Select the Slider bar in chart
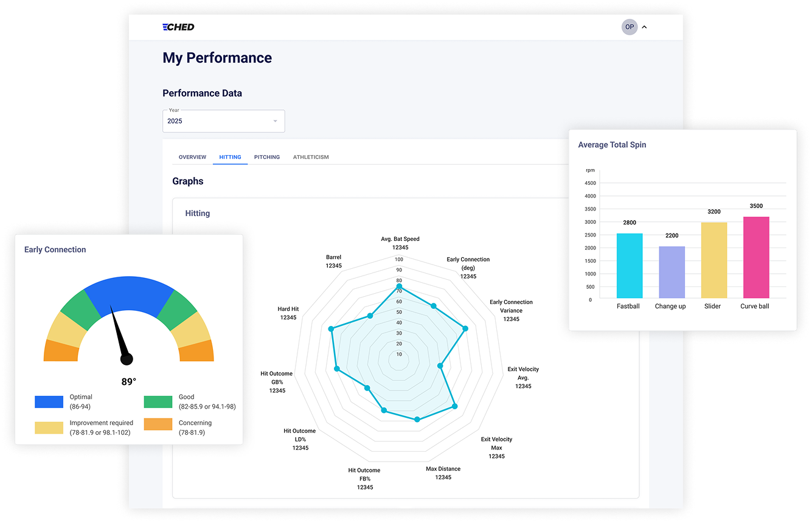812x523 pixels. point(713,260)
